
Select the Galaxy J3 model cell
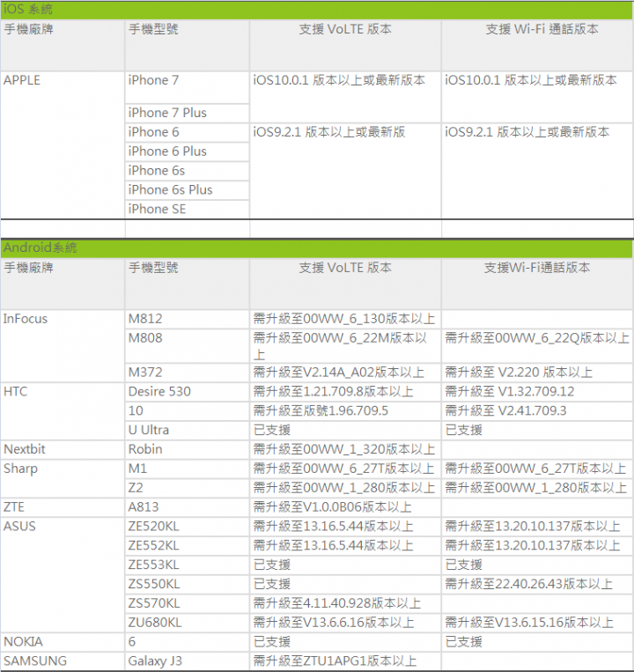tap(188, 661)
